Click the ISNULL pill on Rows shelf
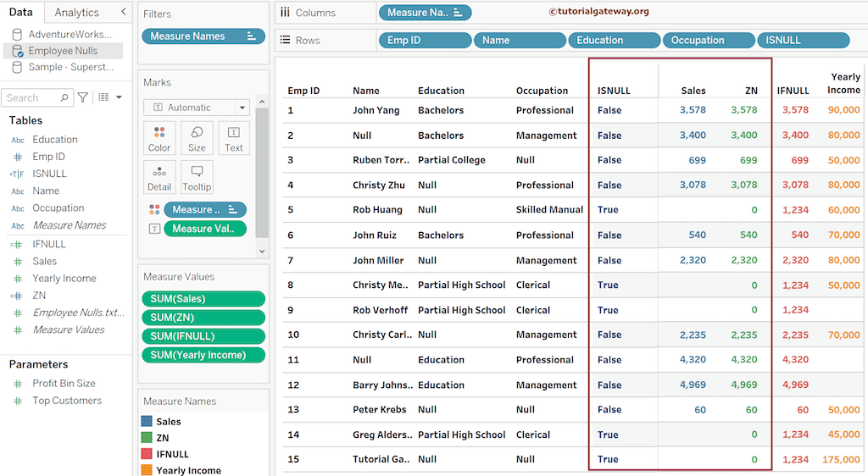This screenshot has width=868, height=476. coord(804,40)
